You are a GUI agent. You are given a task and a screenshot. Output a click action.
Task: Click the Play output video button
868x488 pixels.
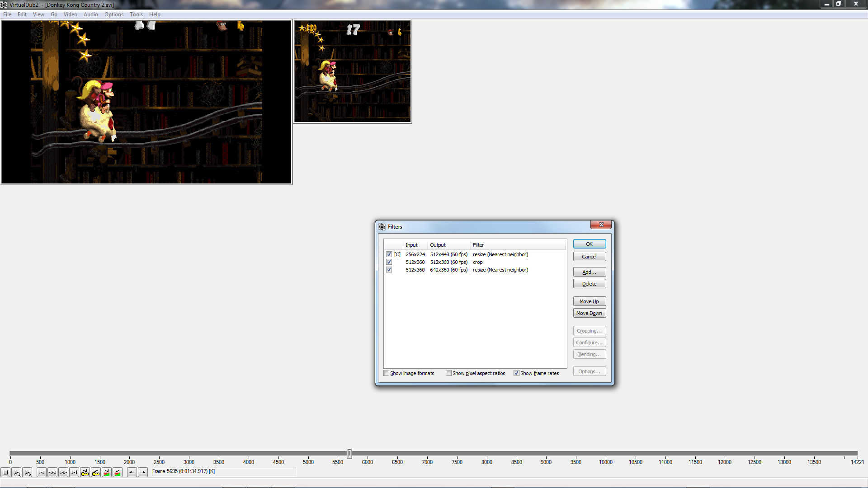point(28,473)
